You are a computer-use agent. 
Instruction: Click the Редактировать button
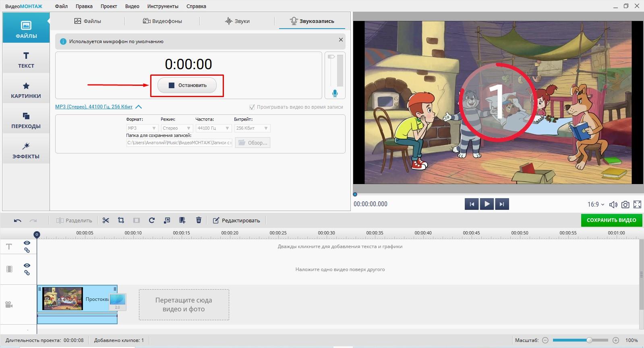click(236, 220)
